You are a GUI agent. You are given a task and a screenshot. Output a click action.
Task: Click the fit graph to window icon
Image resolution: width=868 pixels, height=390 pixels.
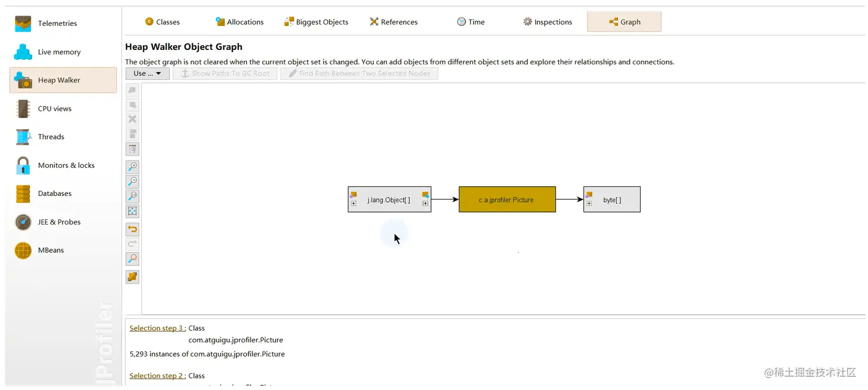133,211
